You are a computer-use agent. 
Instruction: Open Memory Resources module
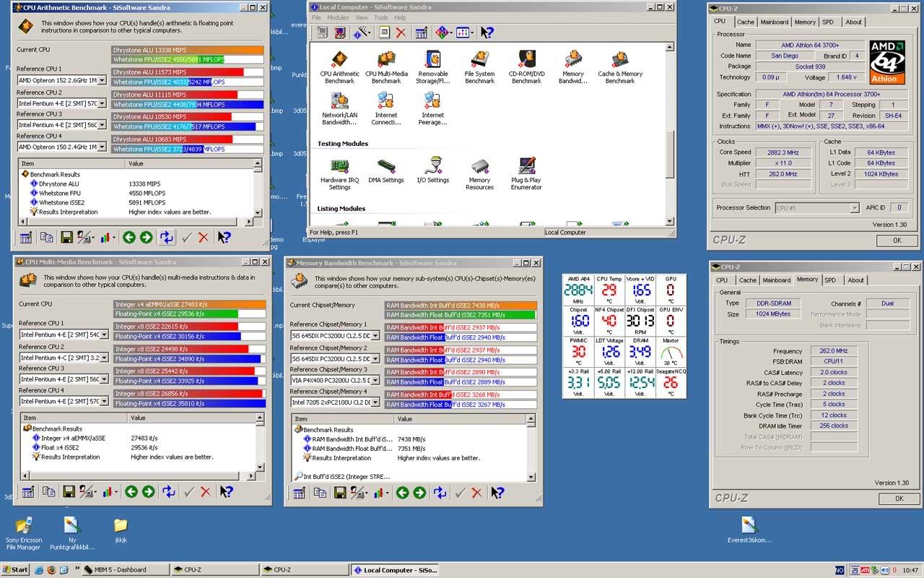click(479, 174)
